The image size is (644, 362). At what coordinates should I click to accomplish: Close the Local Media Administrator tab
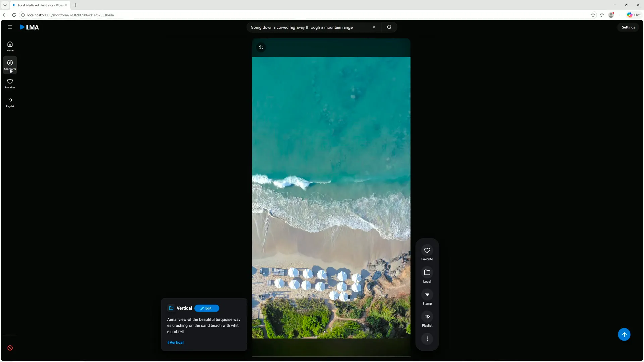click(x=66, y=5)
